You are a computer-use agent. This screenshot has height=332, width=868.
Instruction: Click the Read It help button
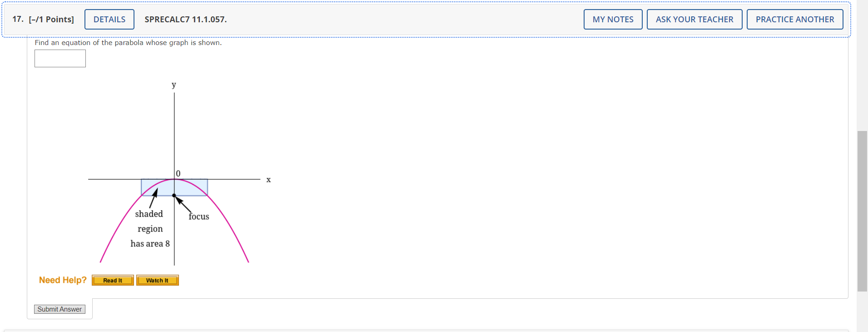click(113, 280)
